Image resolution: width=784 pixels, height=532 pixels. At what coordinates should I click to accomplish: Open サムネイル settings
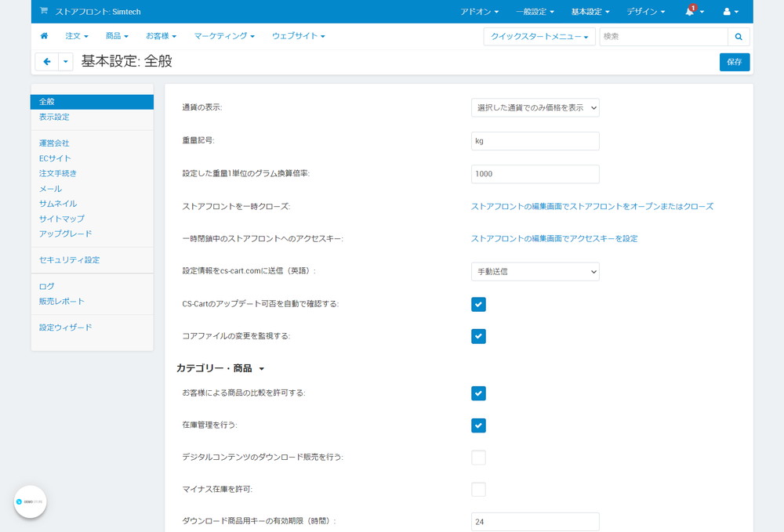point(58,204)
